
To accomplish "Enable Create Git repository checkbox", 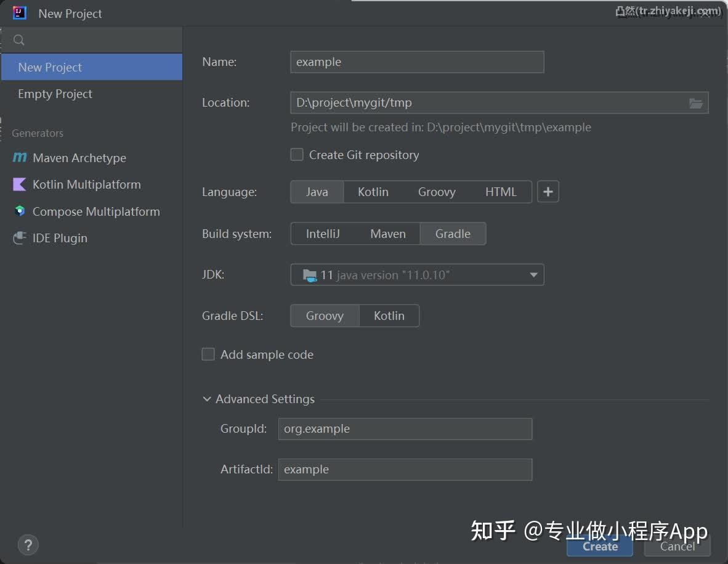I will tap(297, 154).
